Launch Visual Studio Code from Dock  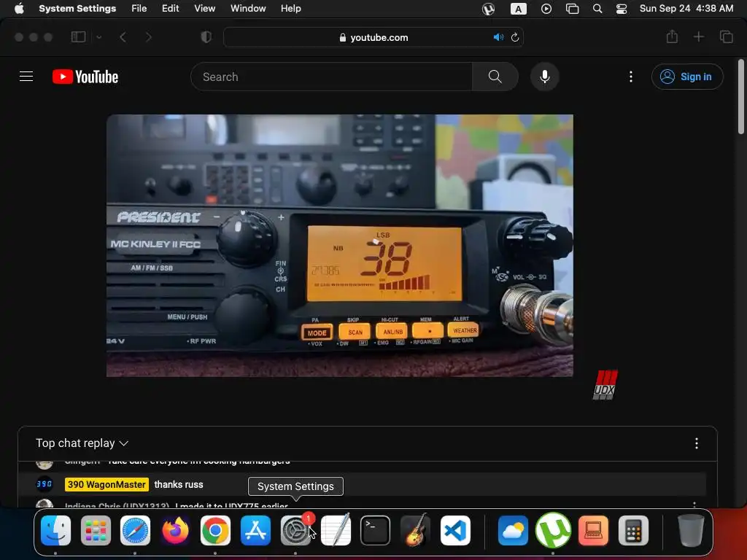[455, 531]
